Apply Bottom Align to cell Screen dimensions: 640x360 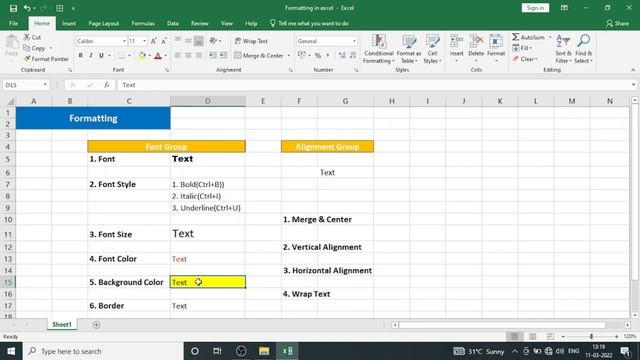(x=199, y=41)
